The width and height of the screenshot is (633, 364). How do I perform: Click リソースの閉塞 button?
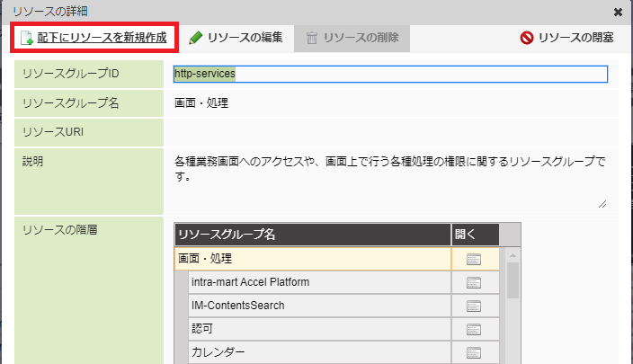pos(566,38)
